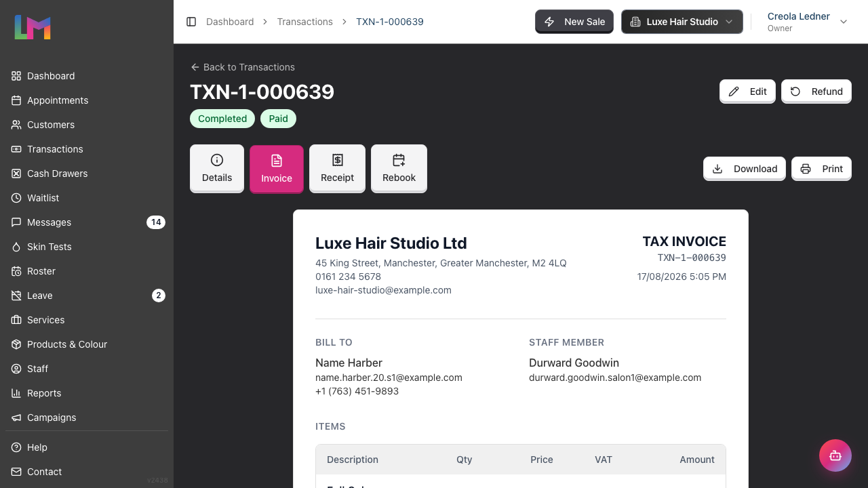Click the phone number +1 (763) 451-9893
The image size is (868, 488).
pos(357,391)
